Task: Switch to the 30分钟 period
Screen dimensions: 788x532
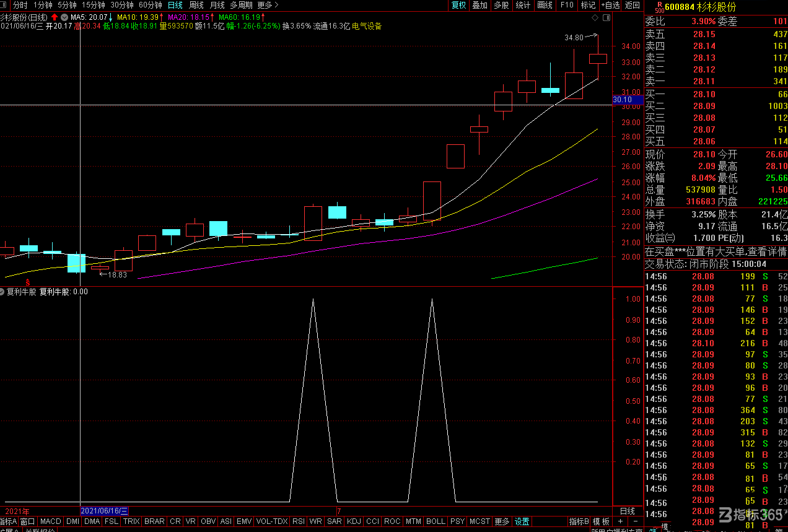Action: click(122, 5)
